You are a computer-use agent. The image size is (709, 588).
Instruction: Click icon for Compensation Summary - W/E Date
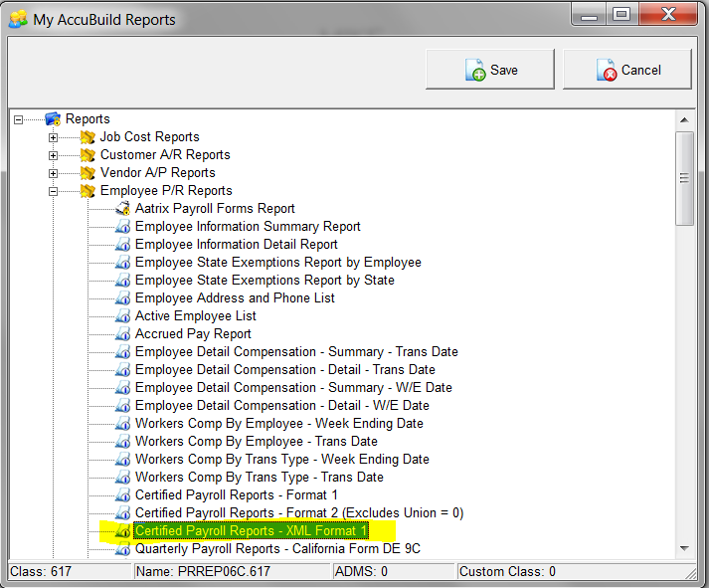click(122, 388)
